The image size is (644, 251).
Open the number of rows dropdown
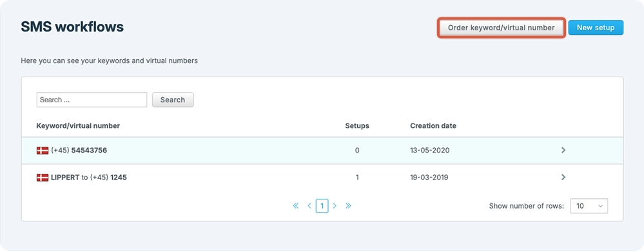589,206
